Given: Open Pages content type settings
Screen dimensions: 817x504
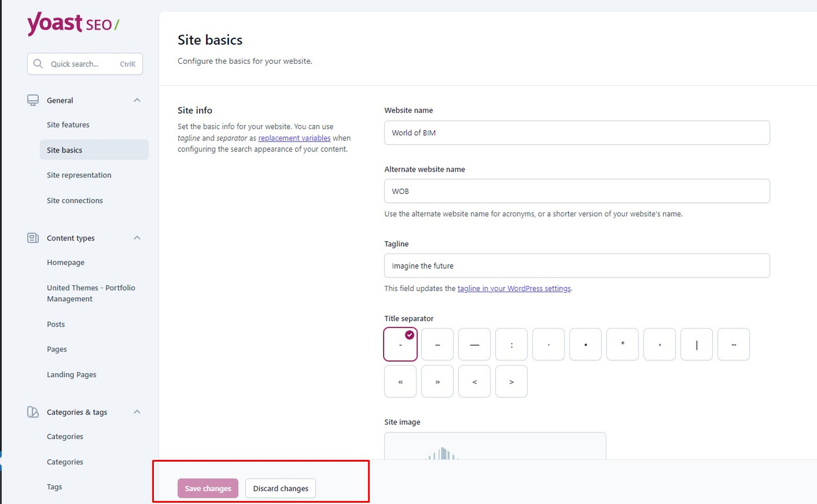Looking at the screenshot, I should point(57,349).
